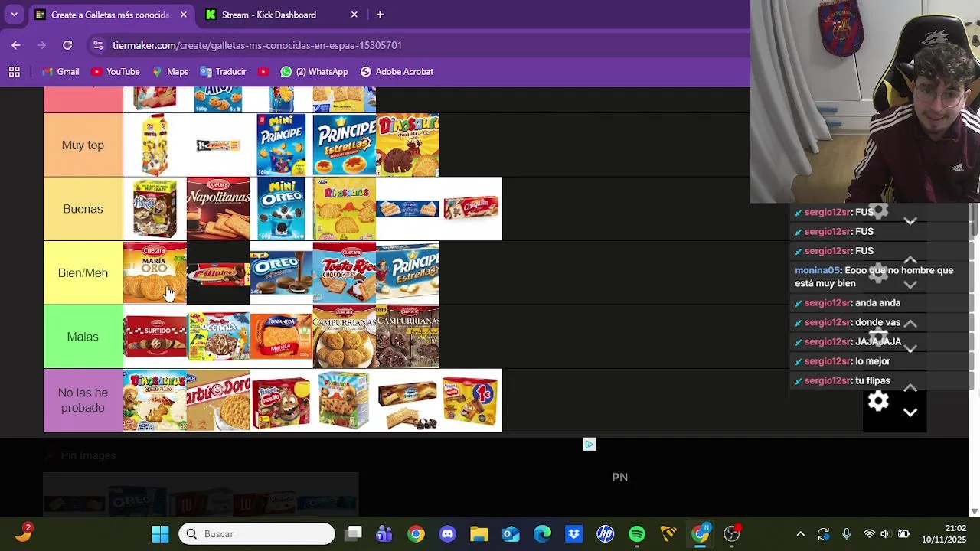Open Spotify from taskbar
The image size is (980, 551).
coord(637,533)
